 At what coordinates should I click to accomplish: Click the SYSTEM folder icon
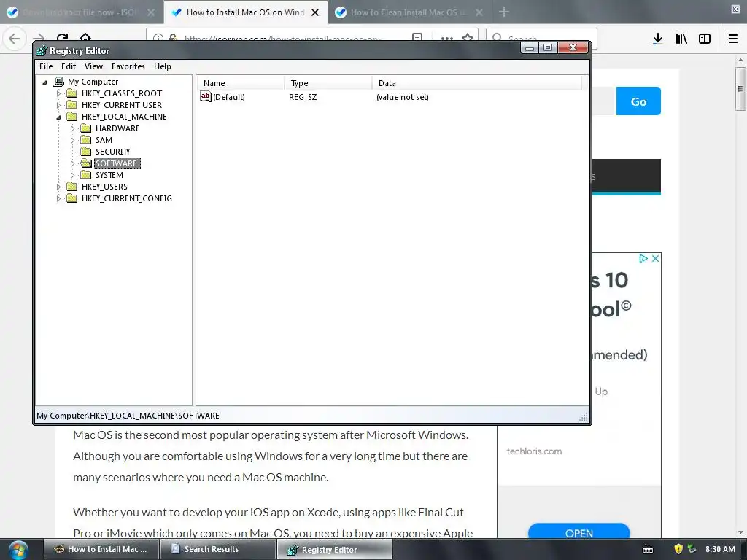[86, 175]
